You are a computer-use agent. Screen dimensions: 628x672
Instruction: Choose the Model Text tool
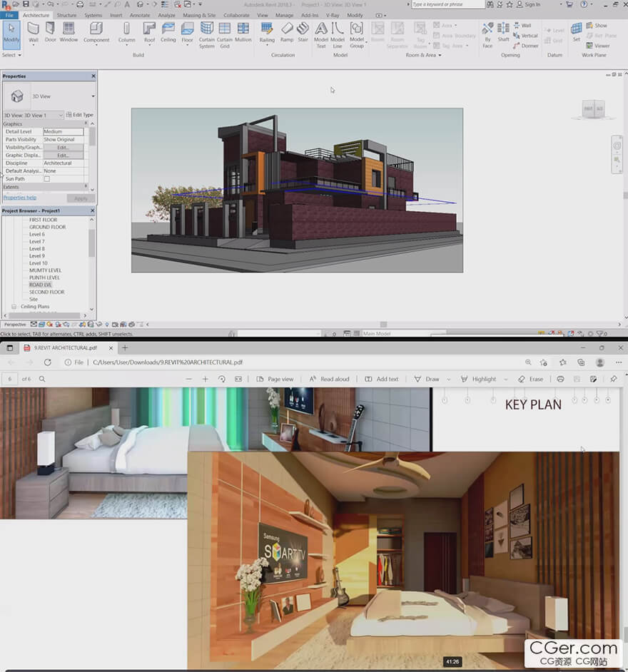320,35
